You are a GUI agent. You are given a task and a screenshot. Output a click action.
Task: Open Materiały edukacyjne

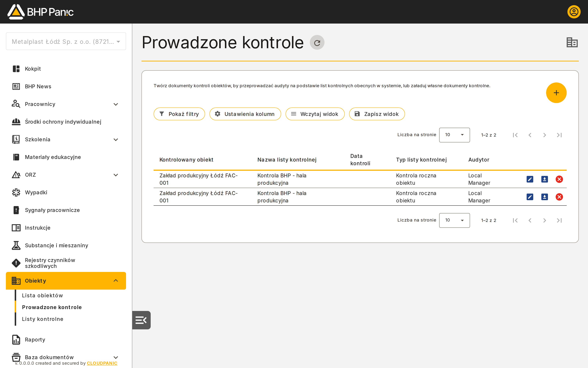pyautogui.click(x=66, y=157)
